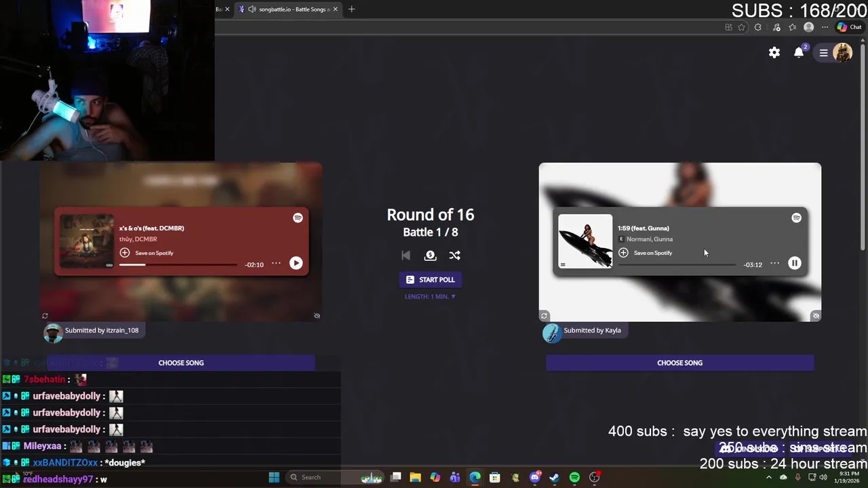The image size is (868, 488).
Task: Open Microsoft Edge from taskbar
Action: [x=475, y=477]
